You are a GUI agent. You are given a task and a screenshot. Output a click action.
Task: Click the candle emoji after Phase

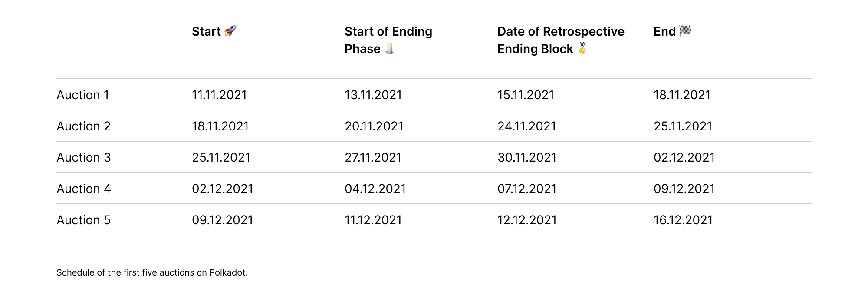(x=389, y=48)
